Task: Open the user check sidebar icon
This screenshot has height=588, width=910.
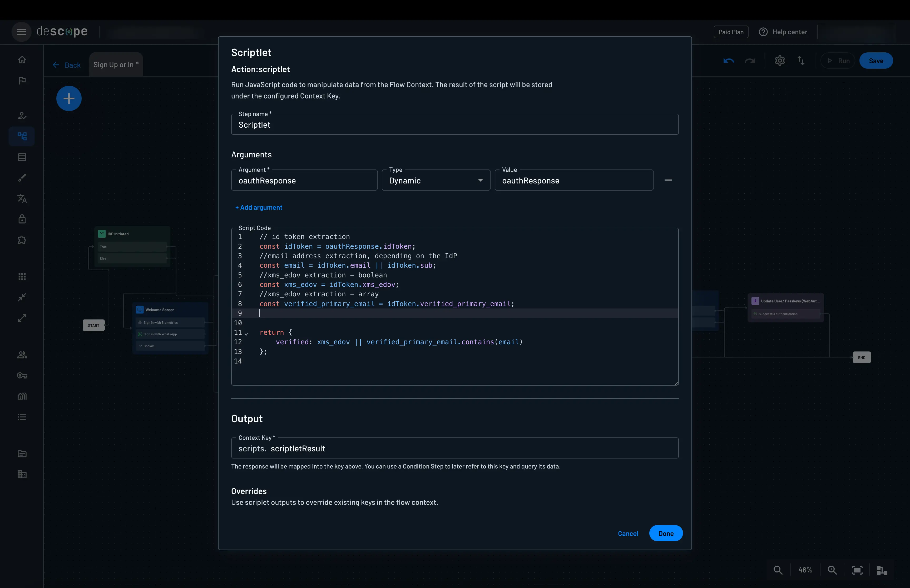Action: click(x=22, y=115)
